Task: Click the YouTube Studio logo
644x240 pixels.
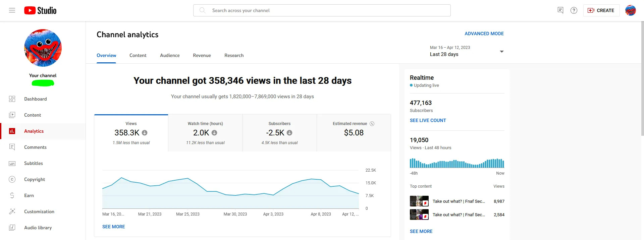Action: 40,10
